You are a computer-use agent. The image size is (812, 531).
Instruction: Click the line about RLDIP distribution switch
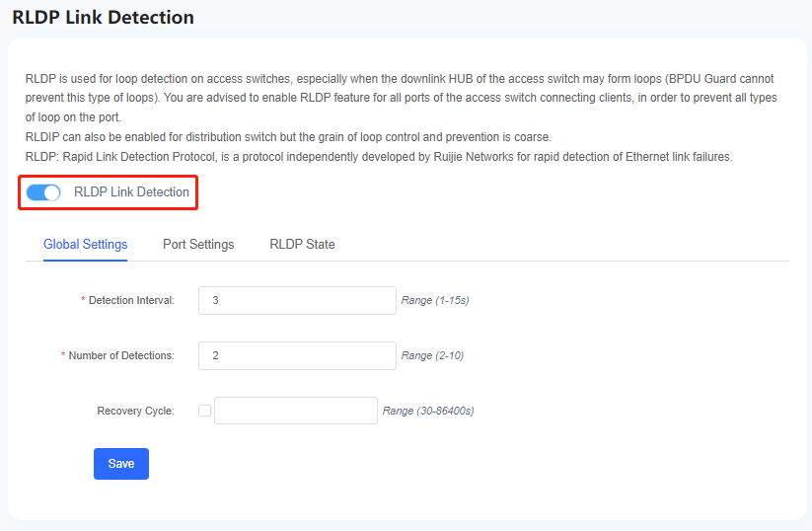click(288, 137)
